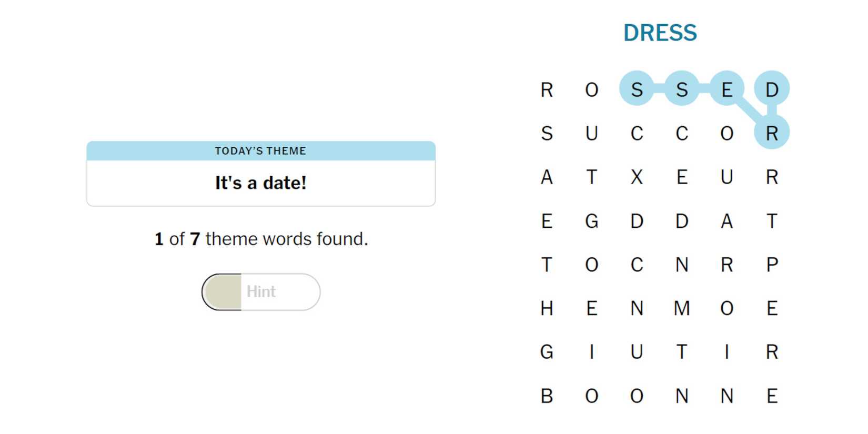Pick the letter B in the grid

tap(547, 396)
